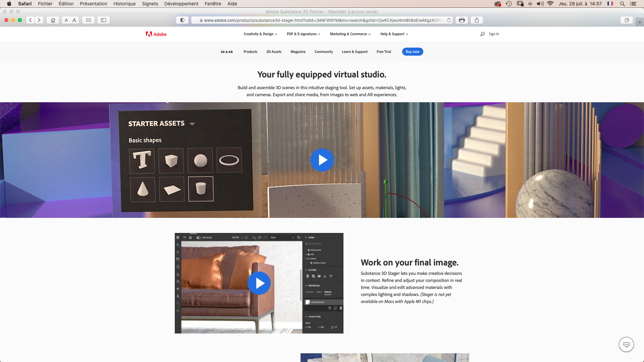Viewport: 644px width, 362px height.
Task: Expand the Marketing & Commerce dropdown
Action: coord(350,34)
